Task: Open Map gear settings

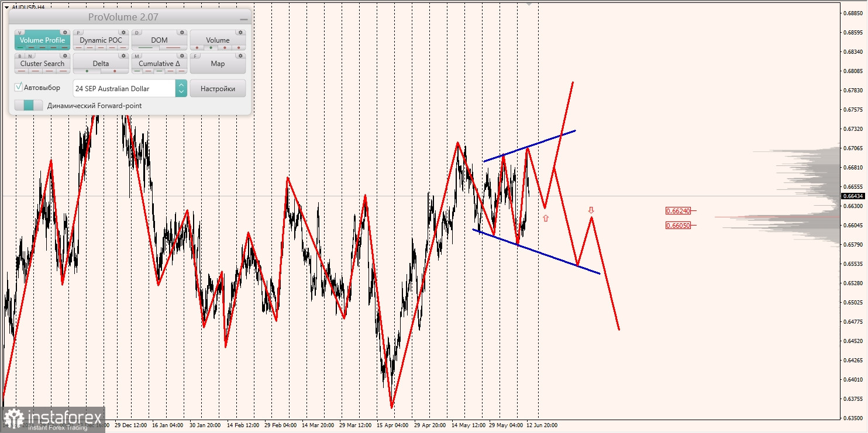Action: pyautogui.click(x=240, y=56)
